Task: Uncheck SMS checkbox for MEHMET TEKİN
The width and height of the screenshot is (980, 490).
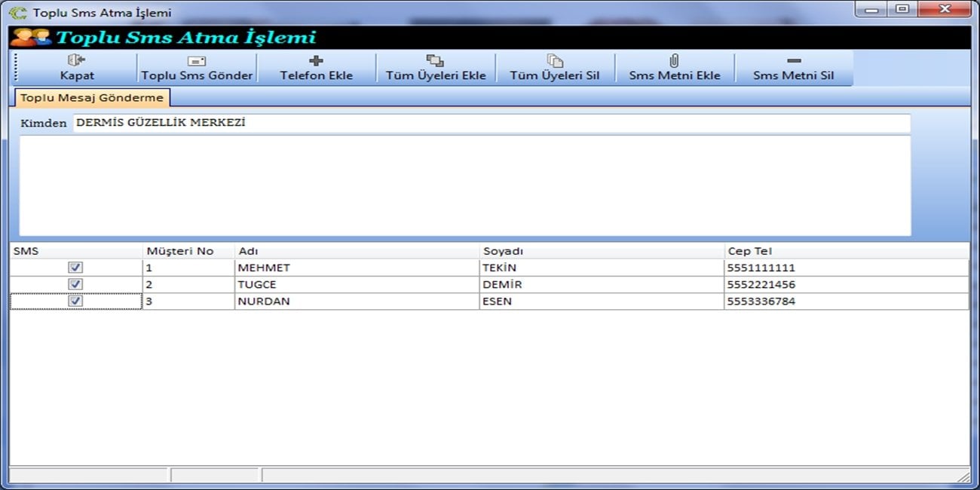Action: coord(75,268)
